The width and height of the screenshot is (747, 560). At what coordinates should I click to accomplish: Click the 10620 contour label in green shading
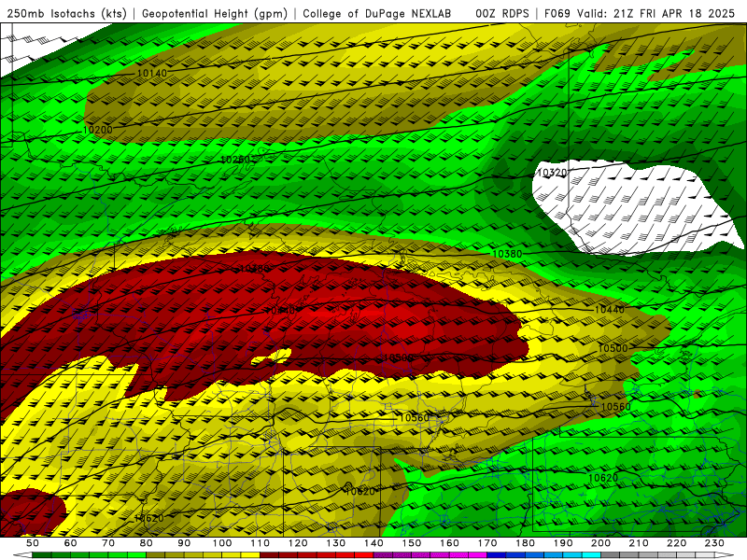pos(603,478)
